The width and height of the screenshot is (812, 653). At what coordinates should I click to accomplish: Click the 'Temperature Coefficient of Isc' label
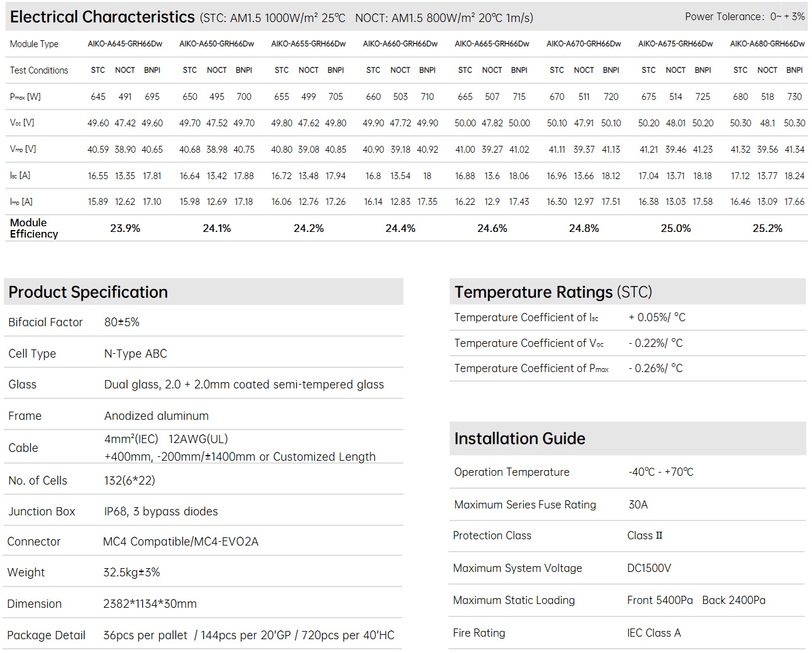coord(526,318)
